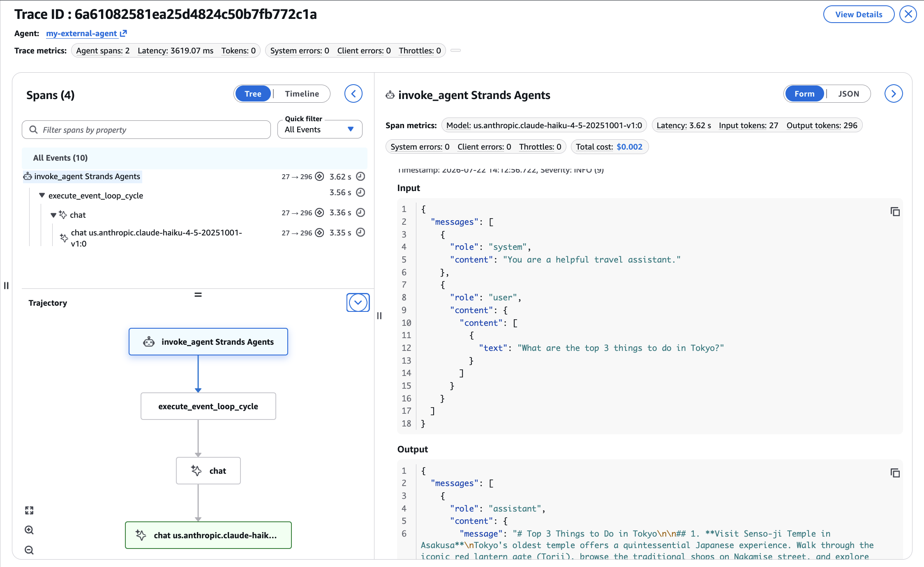The width and height of the screenshot is (924, 567).
Task: Click the small dash pill after Throttles
Action: pos(455,51)
